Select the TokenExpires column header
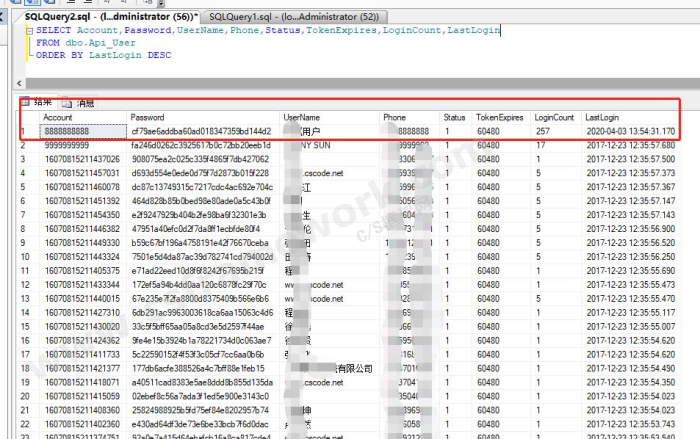Image resolution: width=700 pixels, height=439 pixels. [x=499, y=117]
